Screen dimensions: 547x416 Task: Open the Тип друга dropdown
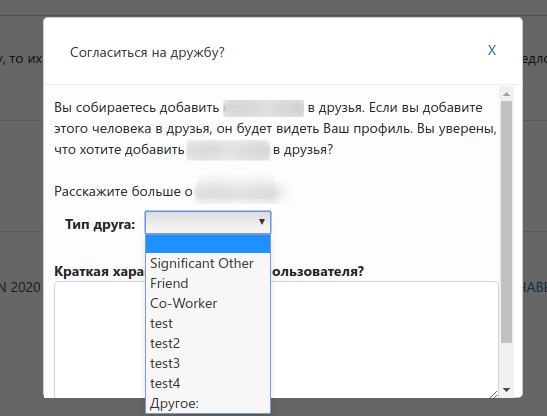[208, 222]
